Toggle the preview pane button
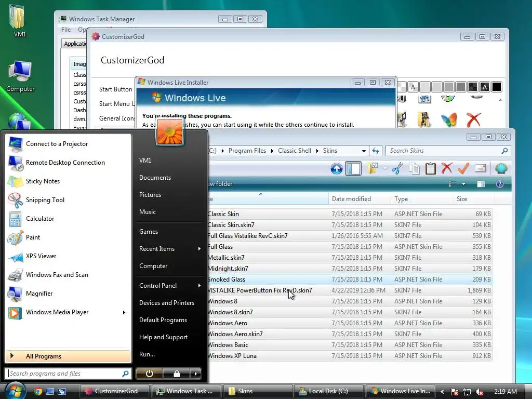 [481, 184]
